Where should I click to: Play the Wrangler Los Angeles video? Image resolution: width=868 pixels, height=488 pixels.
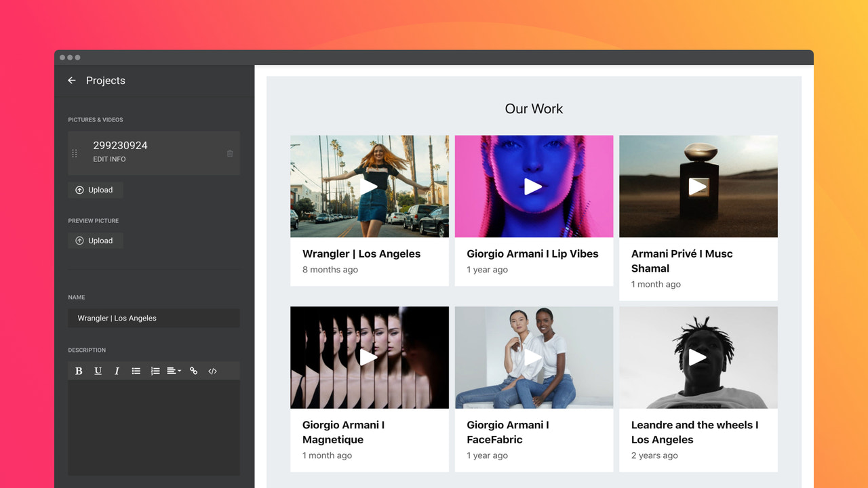tap(369, 186)
